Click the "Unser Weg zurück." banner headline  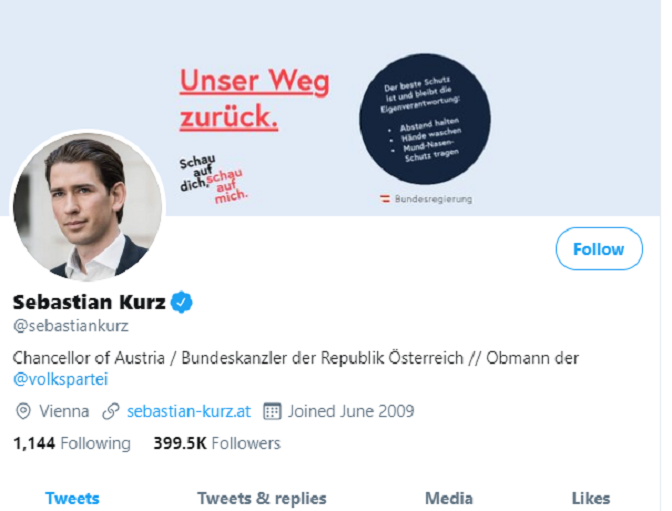point(253,99)
